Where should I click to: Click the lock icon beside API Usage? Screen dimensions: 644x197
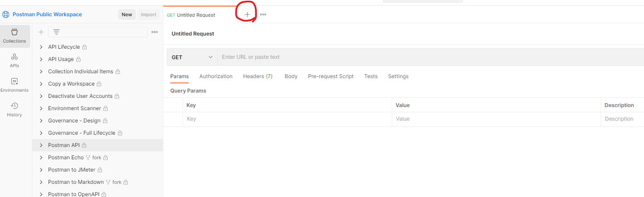coord(78,59)
